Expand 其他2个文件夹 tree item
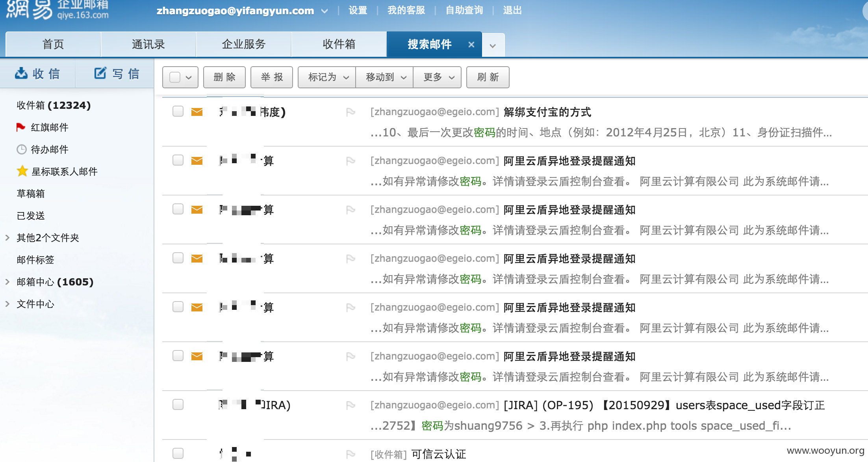868x462 pixels. pos(7,237)
